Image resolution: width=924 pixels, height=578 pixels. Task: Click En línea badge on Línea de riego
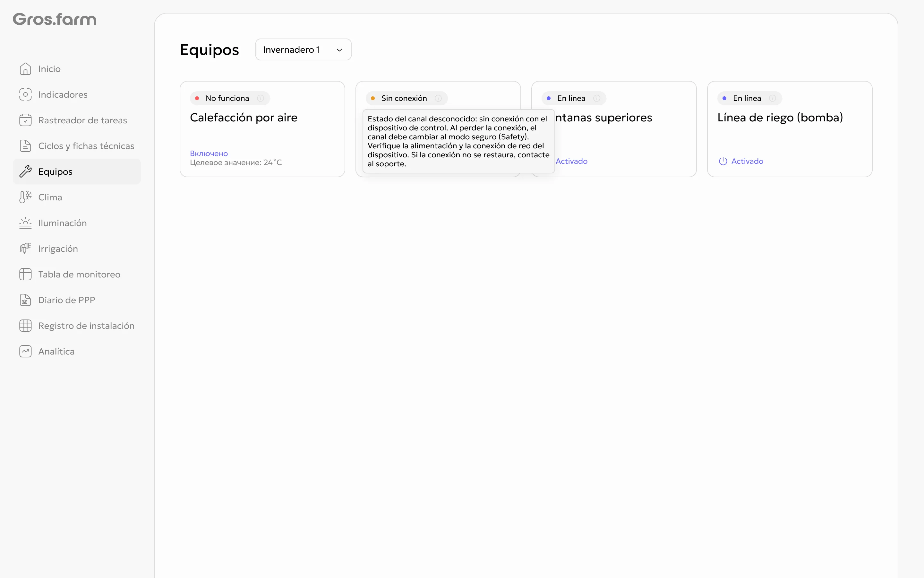[749, 98]
